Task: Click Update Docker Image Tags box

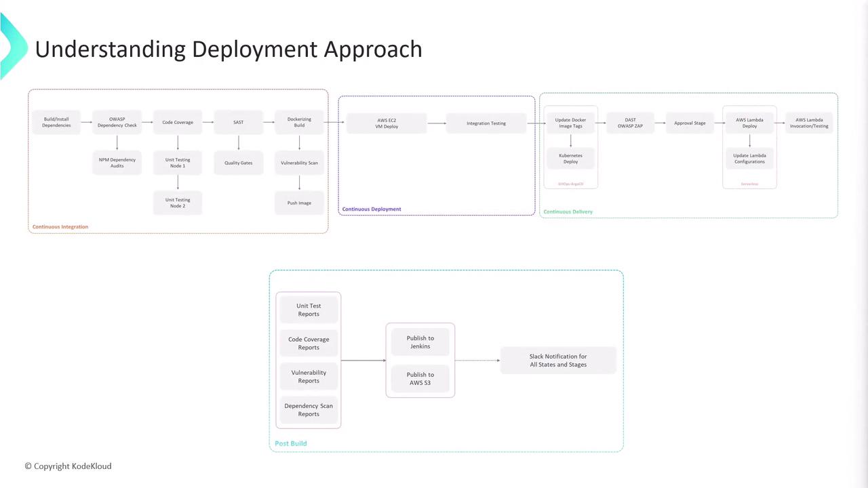Action: click(x=570, y=123)
